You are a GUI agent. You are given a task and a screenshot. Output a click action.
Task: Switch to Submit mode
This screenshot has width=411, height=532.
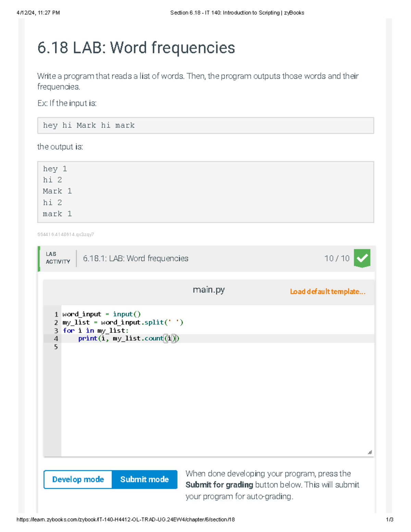(x=144, y=479)
